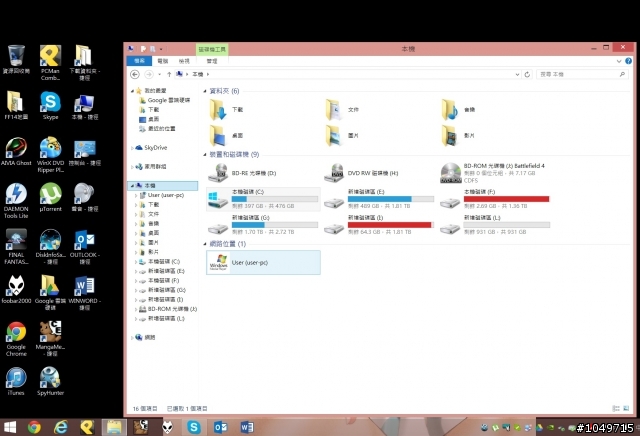Open the 下載 folder in the main pane
This screenshot has width=640, height=436.
(226, 109)
